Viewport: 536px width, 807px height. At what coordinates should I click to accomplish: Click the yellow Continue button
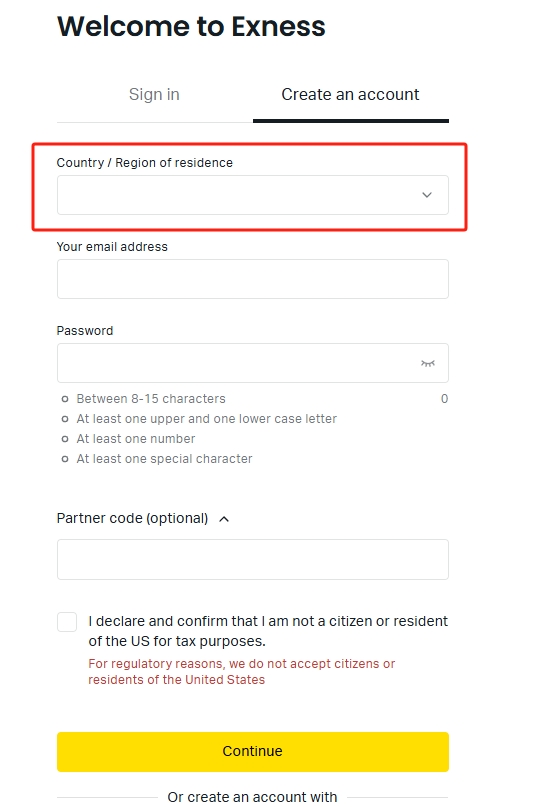point(253,751)
